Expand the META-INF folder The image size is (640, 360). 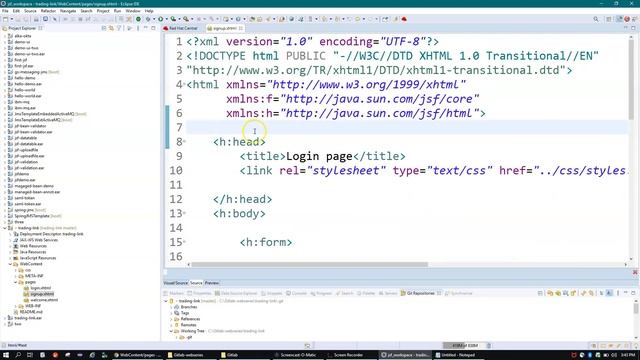click(16, 276)
